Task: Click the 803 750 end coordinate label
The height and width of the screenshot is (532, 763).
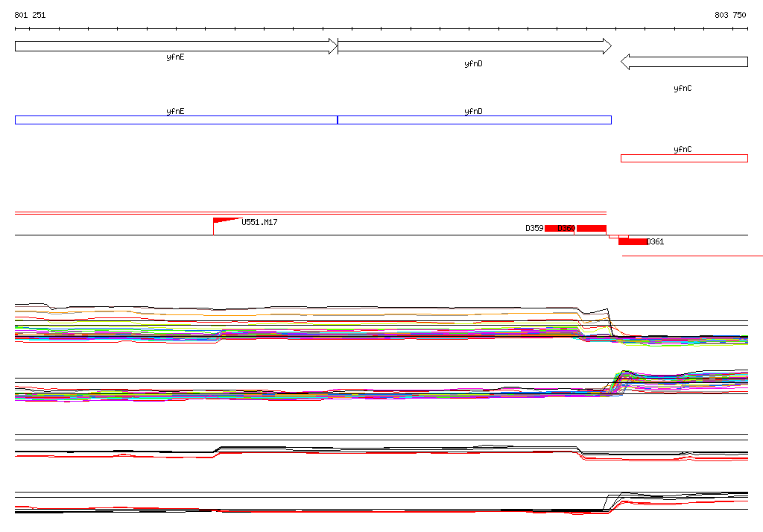Action: pos(730,15)
